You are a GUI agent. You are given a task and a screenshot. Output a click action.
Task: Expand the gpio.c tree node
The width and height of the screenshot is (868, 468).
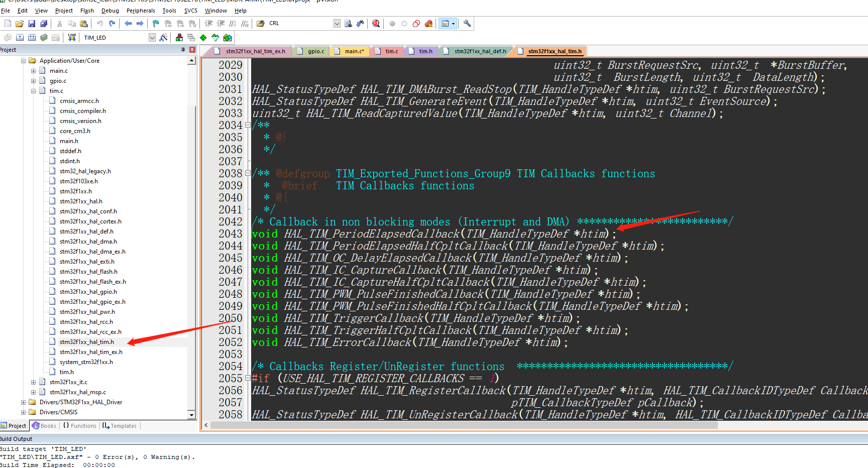point(33,81)
